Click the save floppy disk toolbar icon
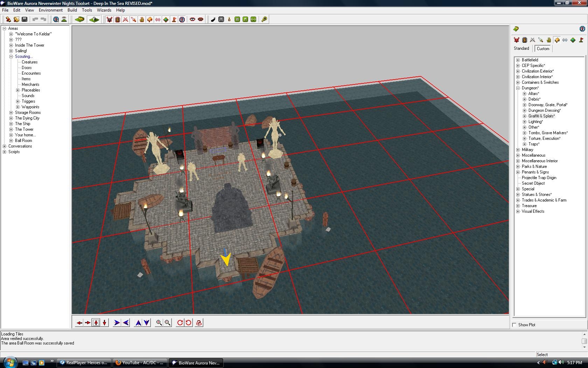The height and width of the screenshot is (368, 588). [x=24, y=19]
